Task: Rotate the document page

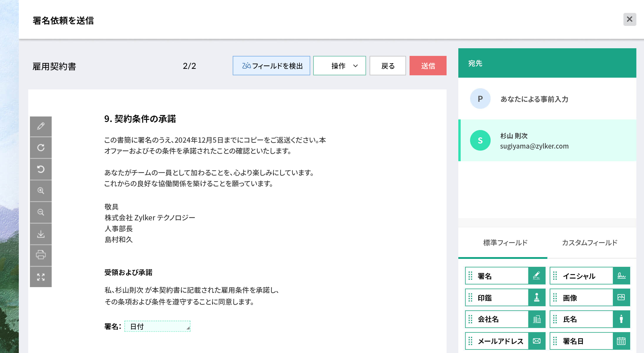Action: click(41, 148)
